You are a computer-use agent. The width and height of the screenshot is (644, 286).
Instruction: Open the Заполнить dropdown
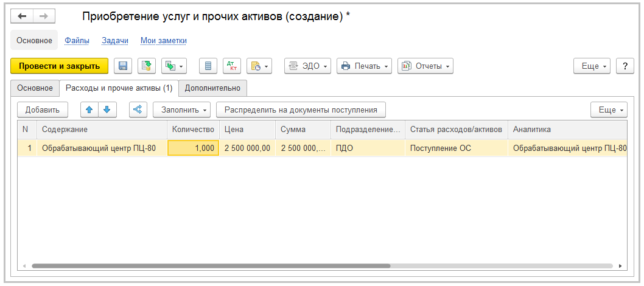point(181,110)
